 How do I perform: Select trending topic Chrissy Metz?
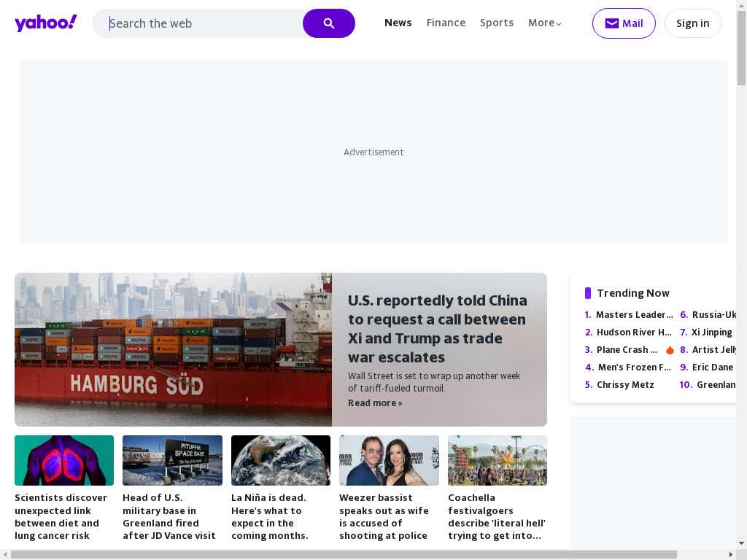[x=625, y=385]
